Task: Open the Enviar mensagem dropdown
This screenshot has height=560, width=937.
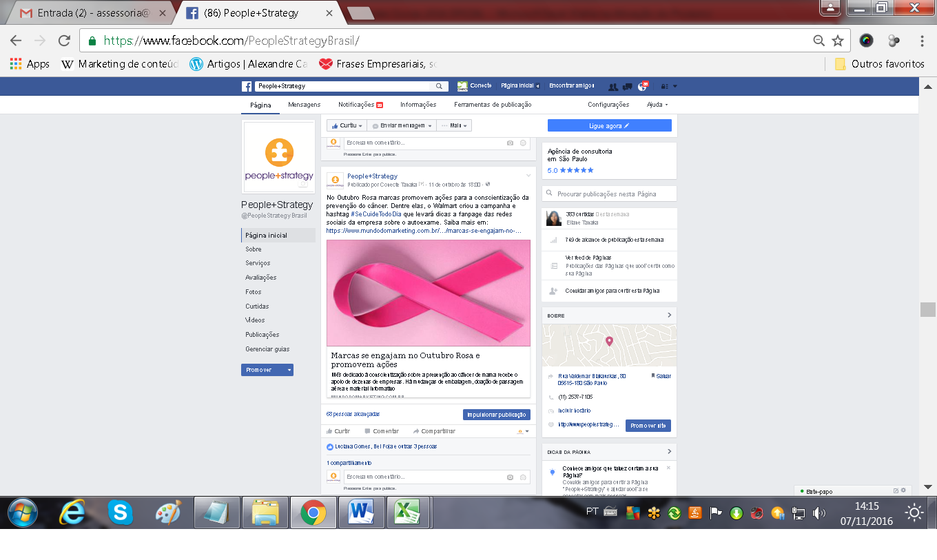Action: click(x=402, y=125)
